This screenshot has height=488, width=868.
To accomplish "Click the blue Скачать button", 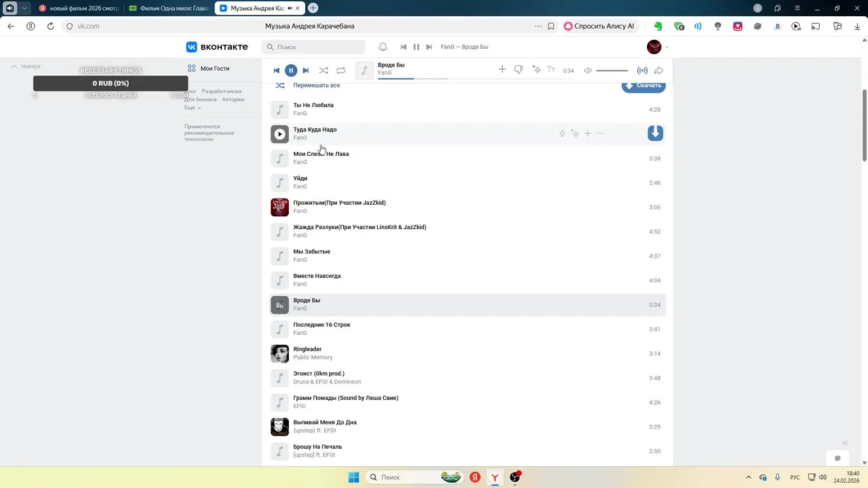I will point(644,85).
